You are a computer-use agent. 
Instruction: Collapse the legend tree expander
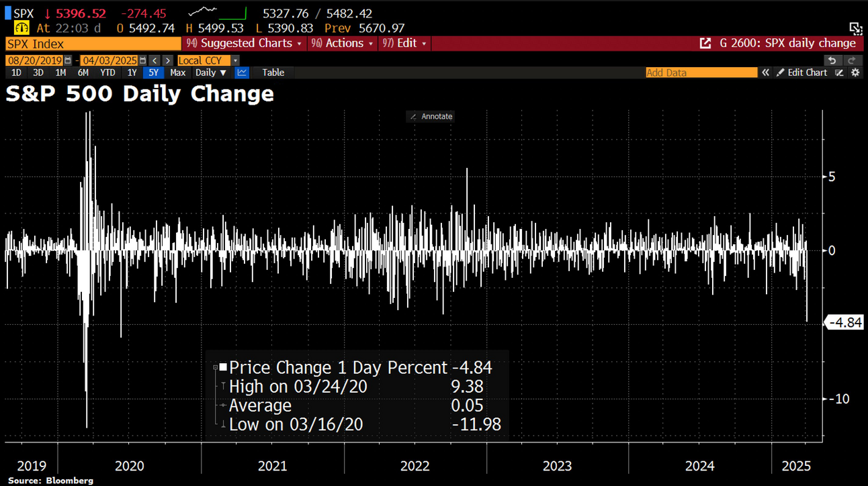pos(215,368)
